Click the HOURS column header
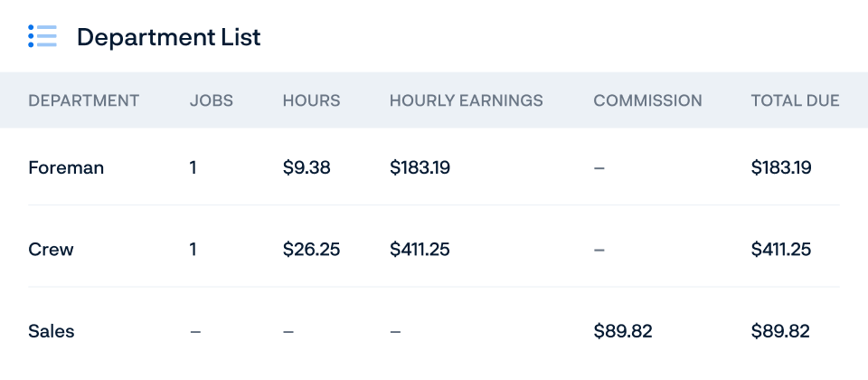This screenshot has height=380, width=868. [x=312, y=100]
